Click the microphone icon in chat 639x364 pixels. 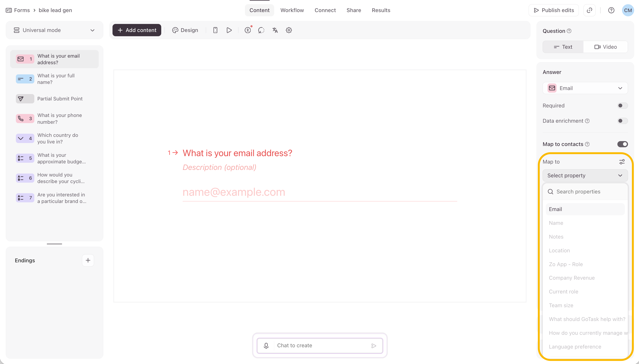(266, 346)
